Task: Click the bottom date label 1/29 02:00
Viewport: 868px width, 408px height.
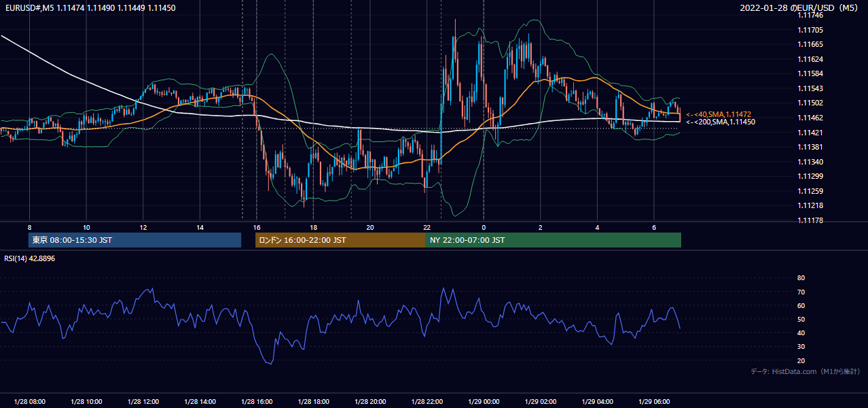Action: tap(540, 402)
